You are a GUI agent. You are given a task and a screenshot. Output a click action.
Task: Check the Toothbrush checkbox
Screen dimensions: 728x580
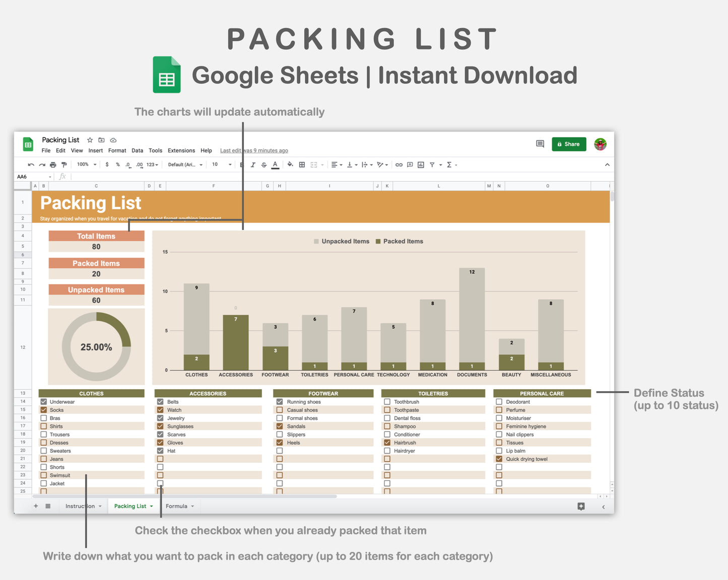(387, 402)
